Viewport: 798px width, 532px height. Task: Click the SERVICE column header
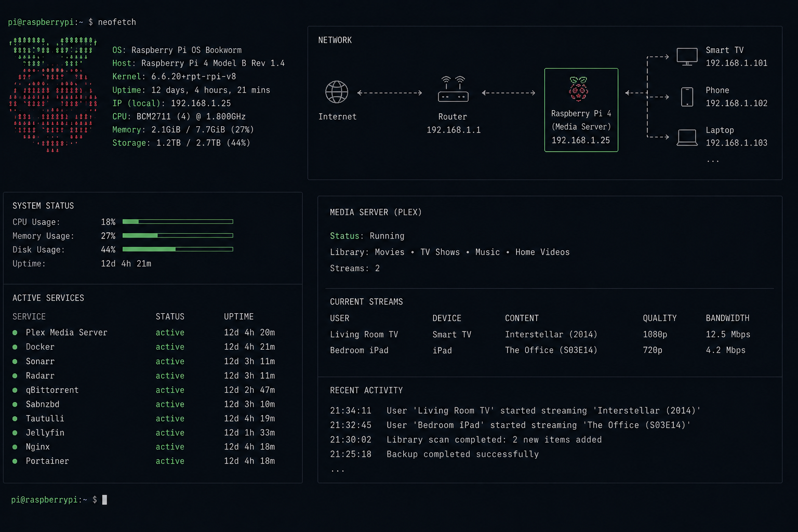coord(29,317)
